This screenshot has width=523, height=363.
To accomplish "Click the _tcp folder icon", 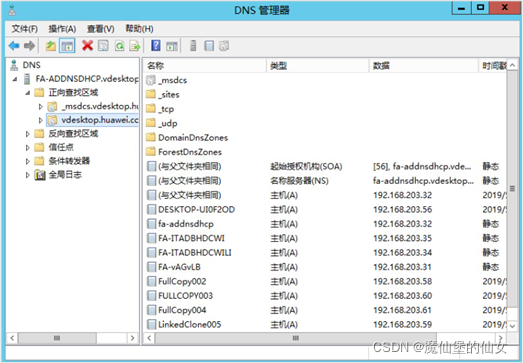I will [x=151, y=109].
